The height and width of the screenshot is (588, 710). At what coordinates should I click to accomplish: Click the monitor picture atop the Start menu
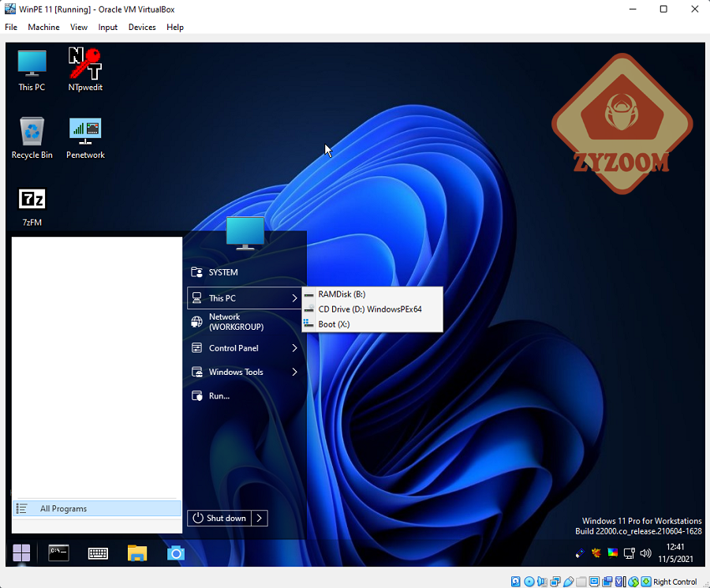[x=245, y=233]
